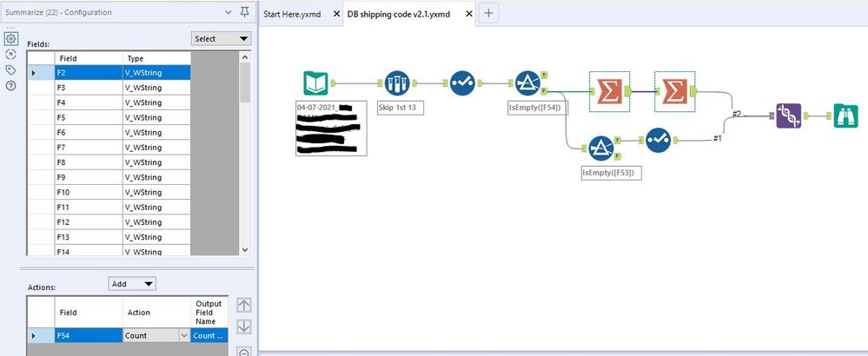
Task: Open the configuration gear tab in sidebar
Action: click(10, 39)
